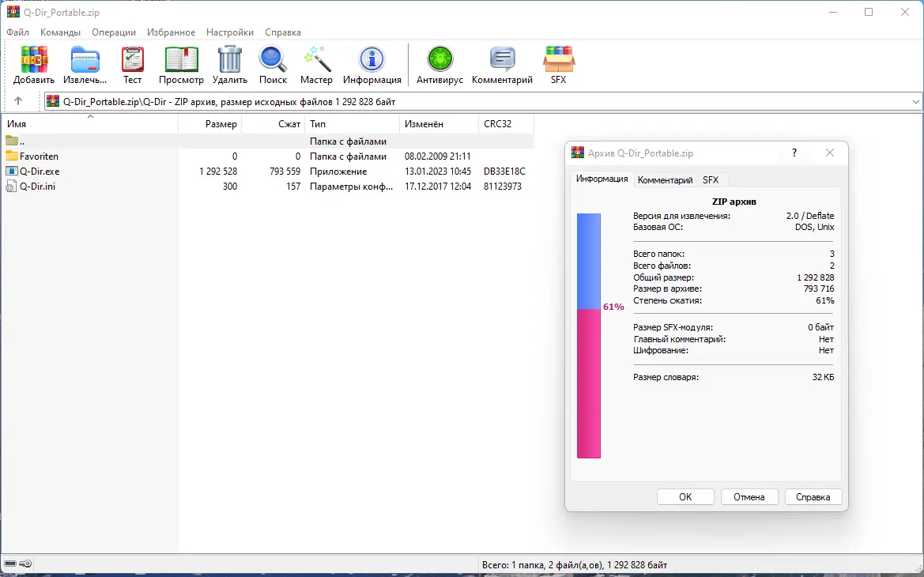Open the Избранное menu
Image resolution: width=924 pixels, height=577 pixels.
[171, 32]
